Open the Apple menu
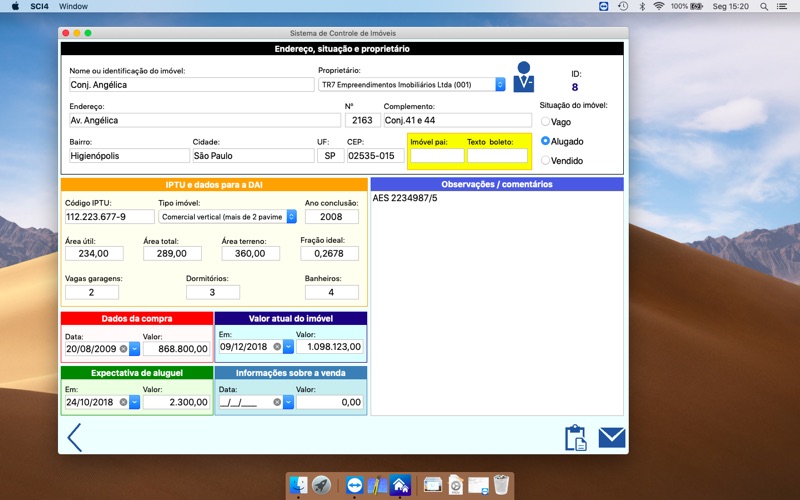This screenshot has height=500, width=800. pyautogui.click(x=15, y=6)
